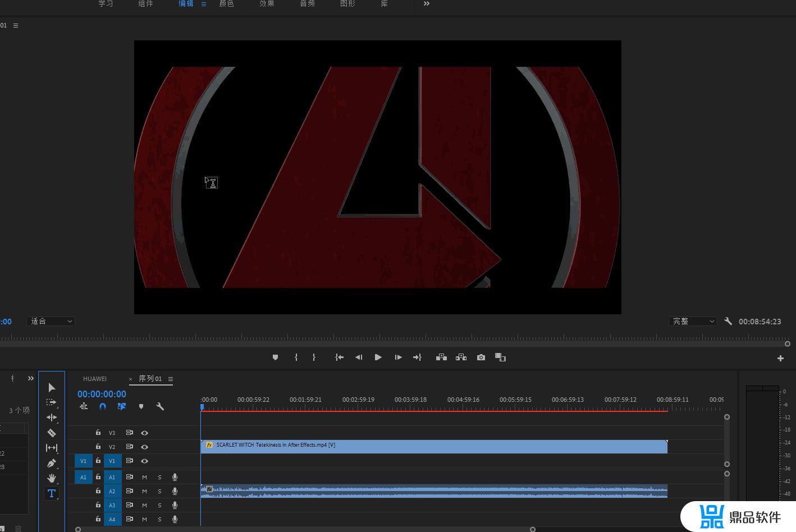This screenshot has width=796, height=532.
Task: Export frame with the camera icon
Action: click(481, 357)
